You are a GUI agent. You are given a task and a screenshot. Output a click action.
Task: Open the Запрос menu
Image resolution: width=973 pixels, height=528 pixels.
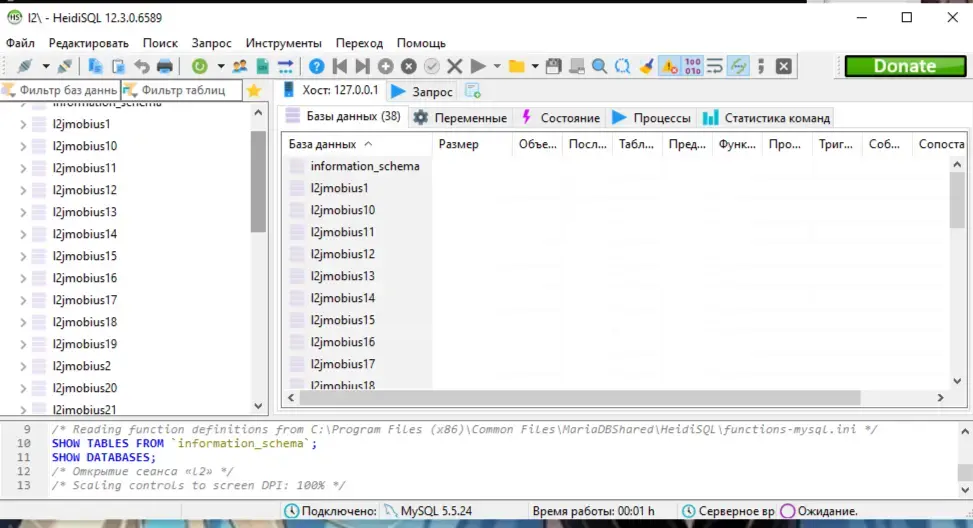(212, 43)
